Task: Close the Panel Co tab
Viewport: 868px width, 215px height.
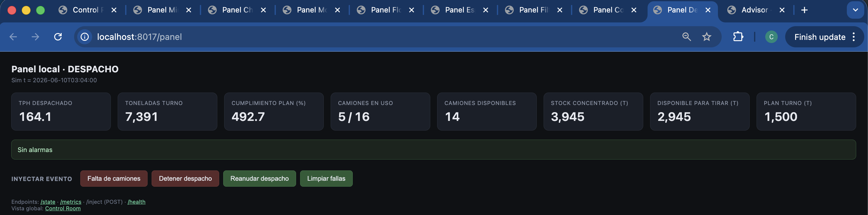Action: click(x=634, y=10)
